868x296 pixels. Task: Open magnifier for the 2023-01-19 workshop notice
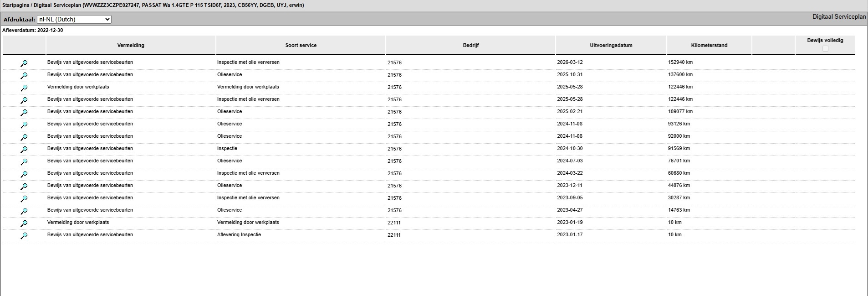pyautogui.click(x=24, y=223)
